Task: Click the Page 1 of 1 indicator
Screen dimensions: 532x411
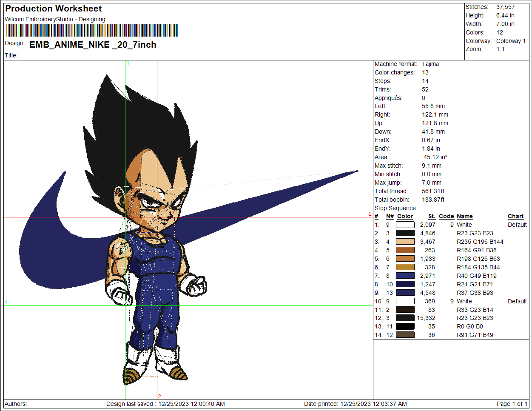Action: (512, 404)
